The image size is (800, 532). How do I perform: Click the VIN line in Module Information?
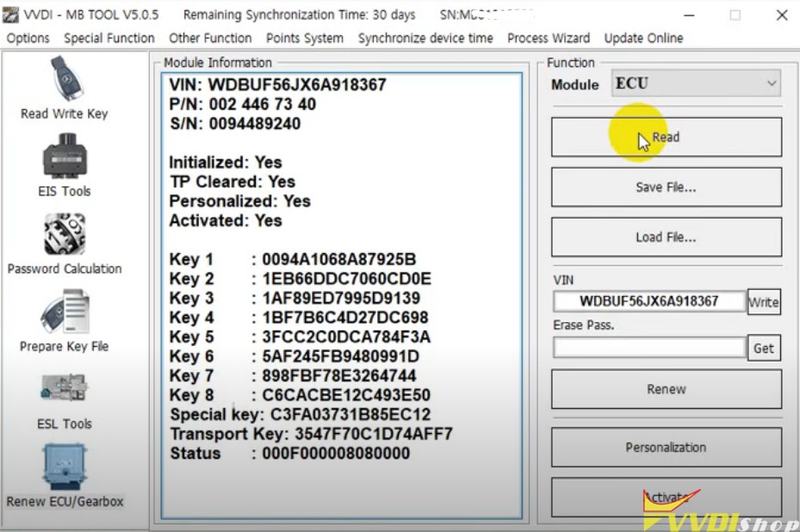coord(277,84)
